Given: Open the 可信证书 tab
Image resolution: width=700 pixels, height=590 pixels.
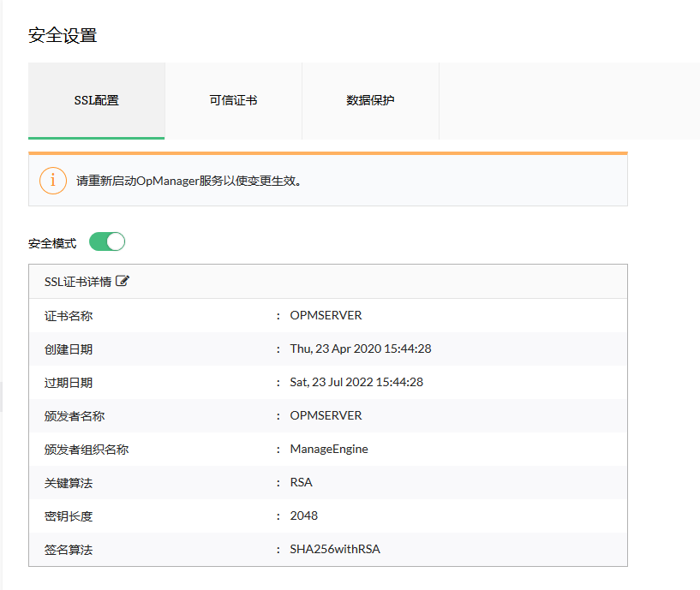Looking at the screenshot, I should 233,100.
